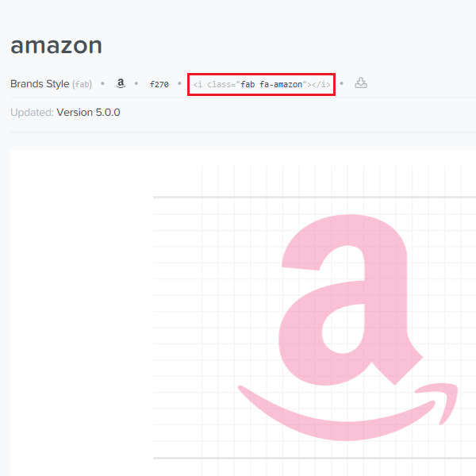This screenshot has height=476, width=476.
Task: Click the smile arrow of the amazon logo
Action: tap(347, 413)
